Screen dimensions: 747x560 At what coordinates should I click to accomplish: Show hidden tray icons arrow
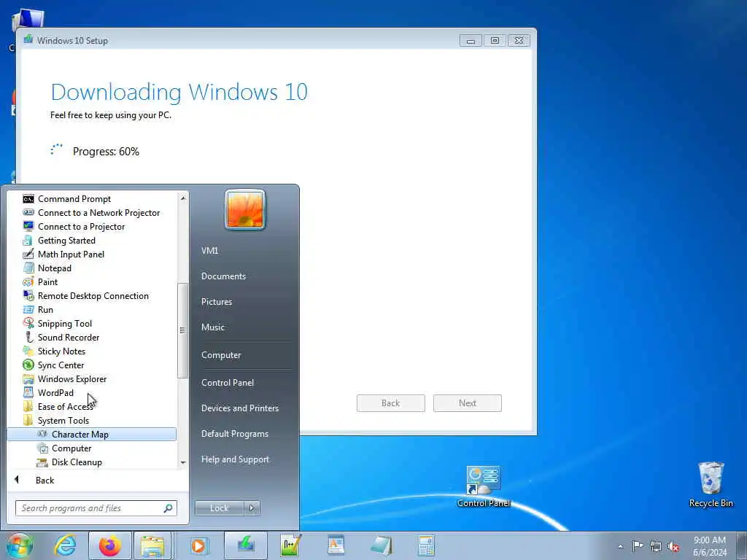click(620, 546)
